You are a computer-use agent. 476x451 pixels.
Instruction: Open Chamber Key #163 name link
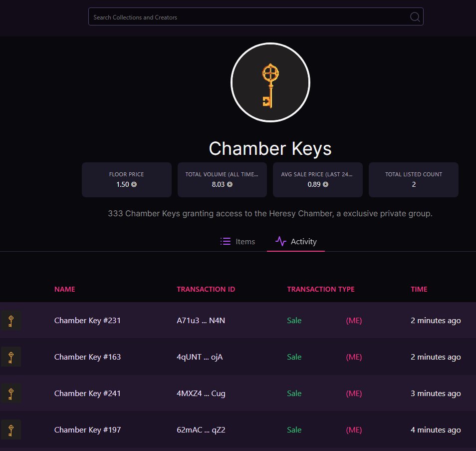coord(87,357)
